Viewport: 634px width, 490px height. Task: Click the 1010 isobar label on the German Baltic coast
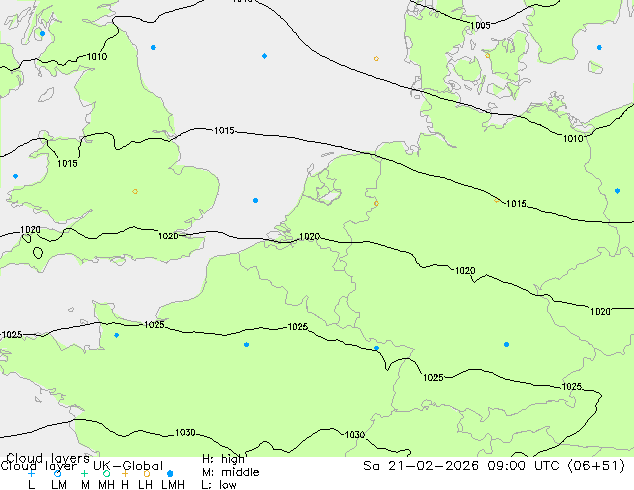573,139
